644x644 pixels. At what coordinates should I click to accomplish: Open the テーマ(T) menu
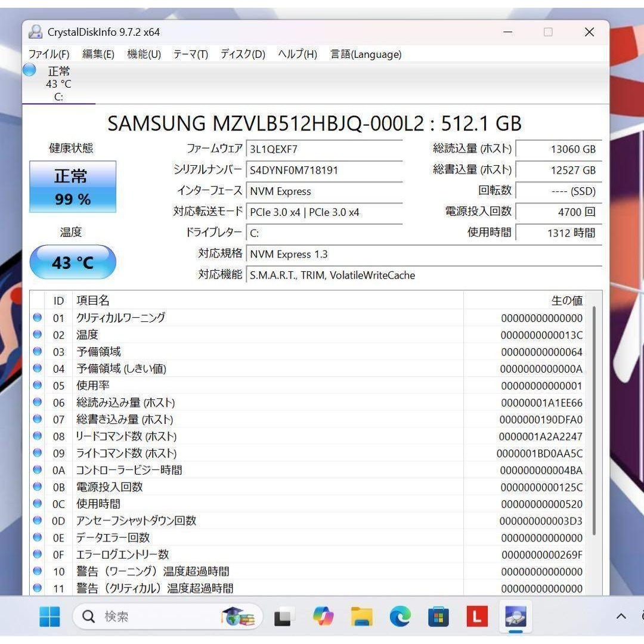[x=190, y=54]
